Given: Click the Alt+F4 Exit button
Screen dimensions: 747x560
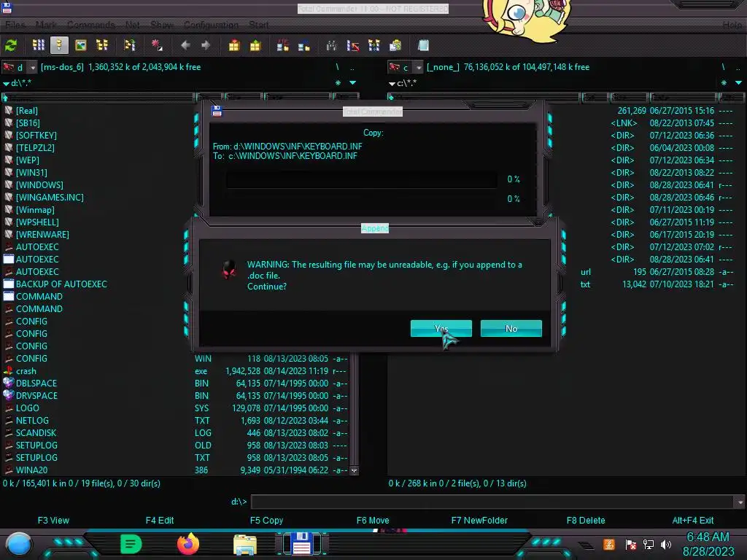Looking at the screenshot, I should (x=693, y=521).
